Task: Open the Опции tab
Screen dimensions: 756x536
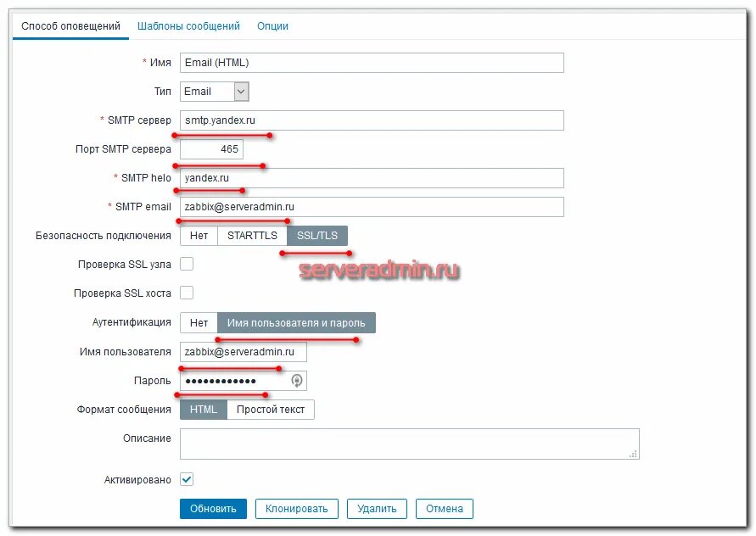Action: (272, 26)
